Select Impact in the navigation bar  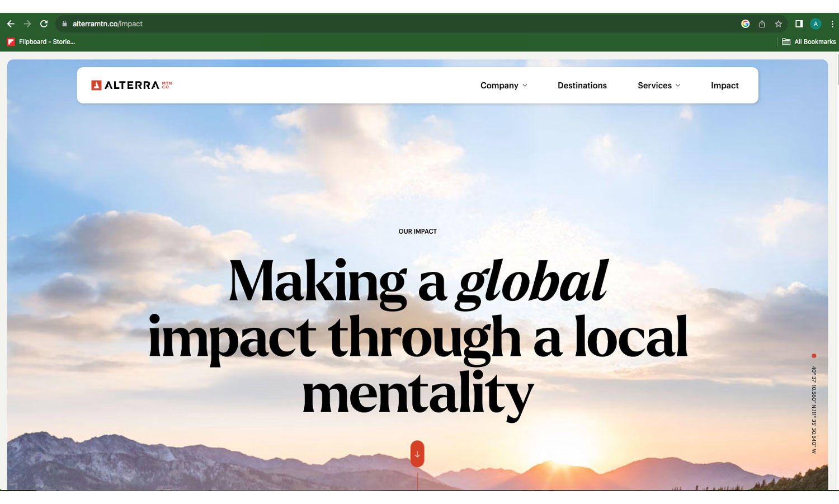724,86
